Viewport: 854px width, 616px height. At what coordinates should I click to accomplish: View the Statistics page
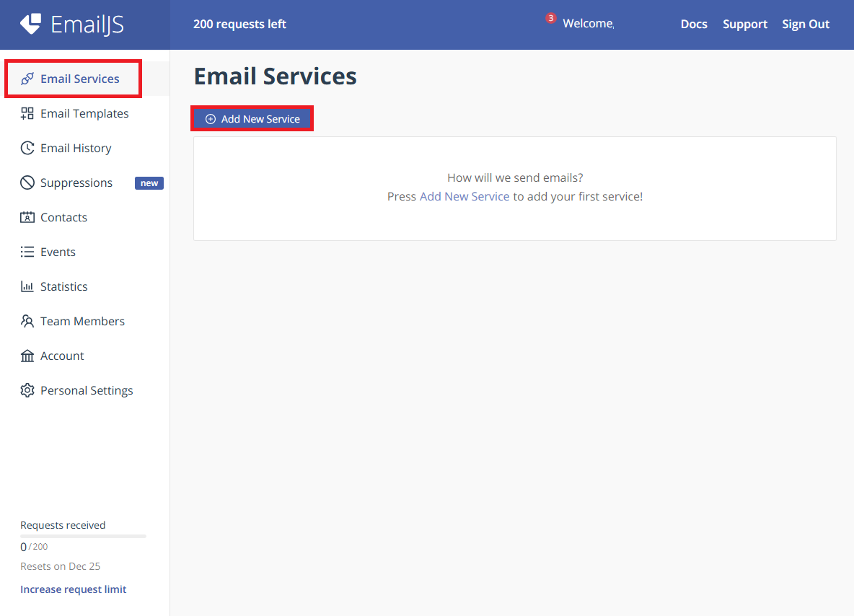tap(63, 286)
